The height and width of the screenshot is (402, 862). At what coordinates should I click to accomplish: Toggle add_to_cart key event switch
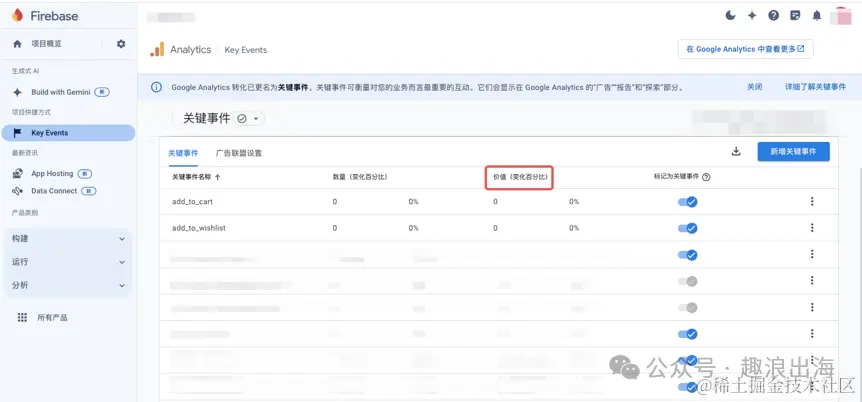(688, 202)
